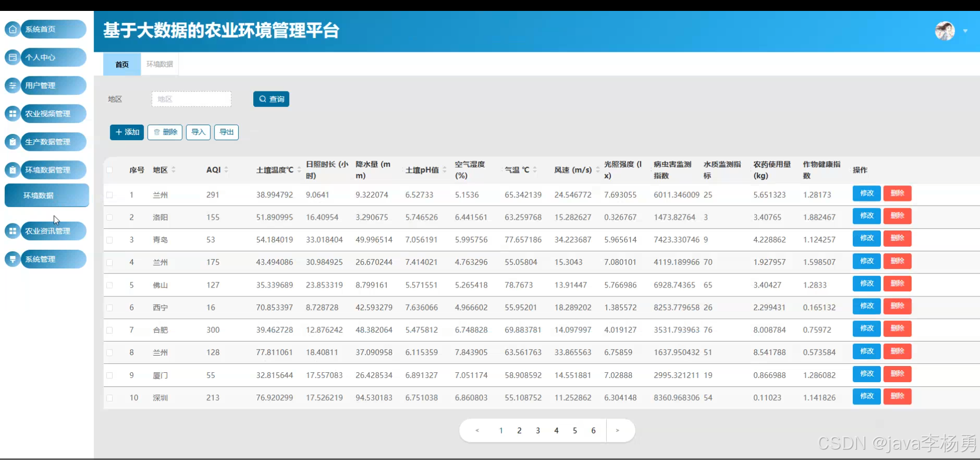Select 环境数据 submenu item
The width and height of the screenshot is (980, 460).
coord(47,195)
